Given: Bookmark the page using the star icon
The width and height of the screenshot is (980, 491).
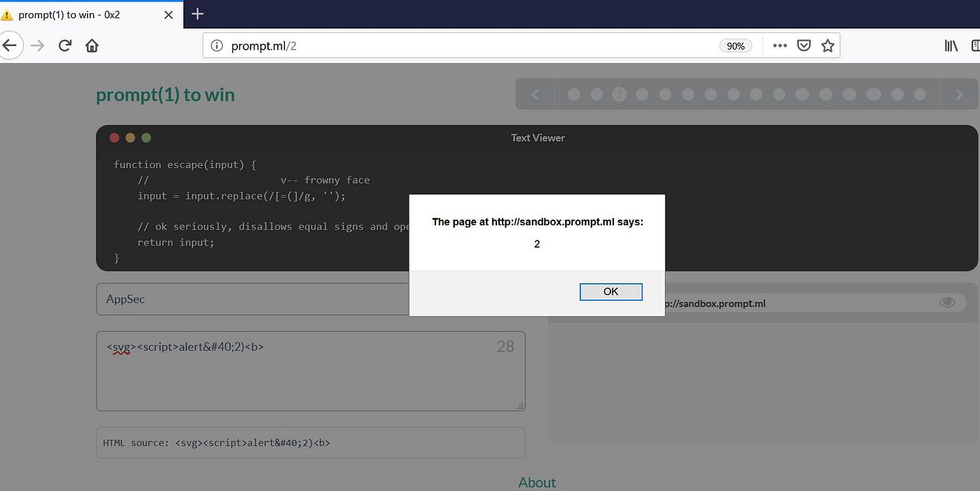Looking at the screenshot, I should coord(827,45).
